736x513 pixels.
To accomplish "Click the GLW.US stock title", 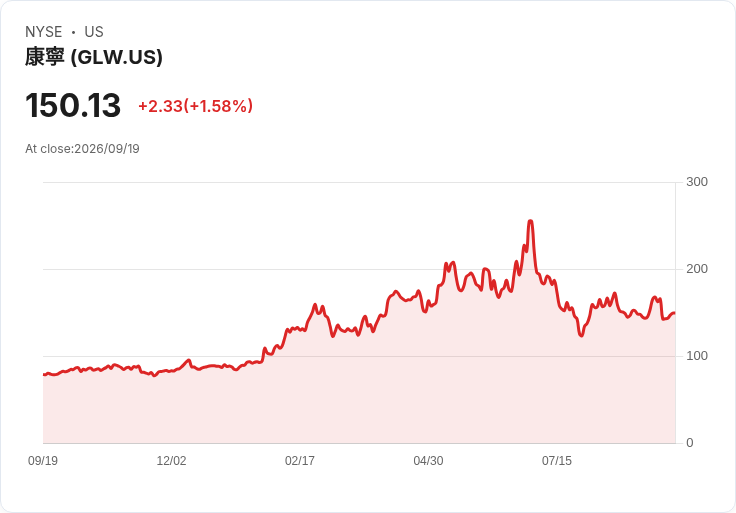I will coord(94,57).
